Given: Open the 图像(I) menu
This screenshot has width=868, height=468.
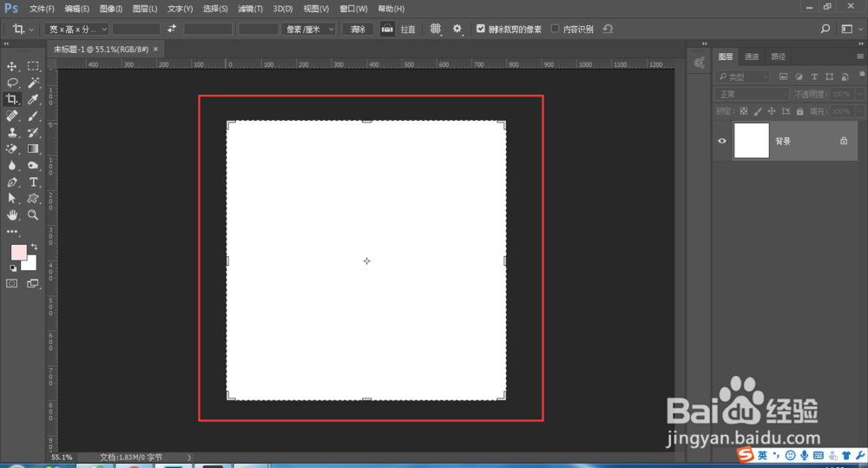Looking at the screenshot, I should click(111, 9).
